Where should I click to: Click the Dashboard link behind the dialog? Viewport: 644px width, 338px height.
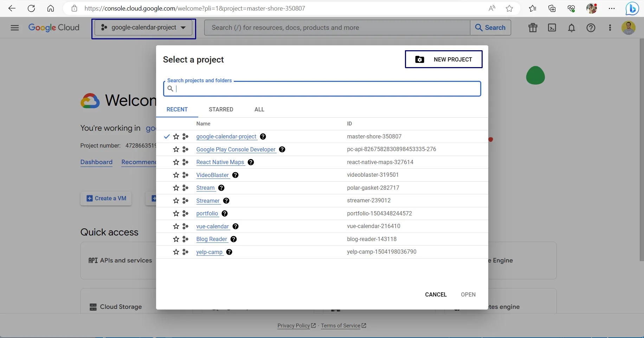coord(96,162)
